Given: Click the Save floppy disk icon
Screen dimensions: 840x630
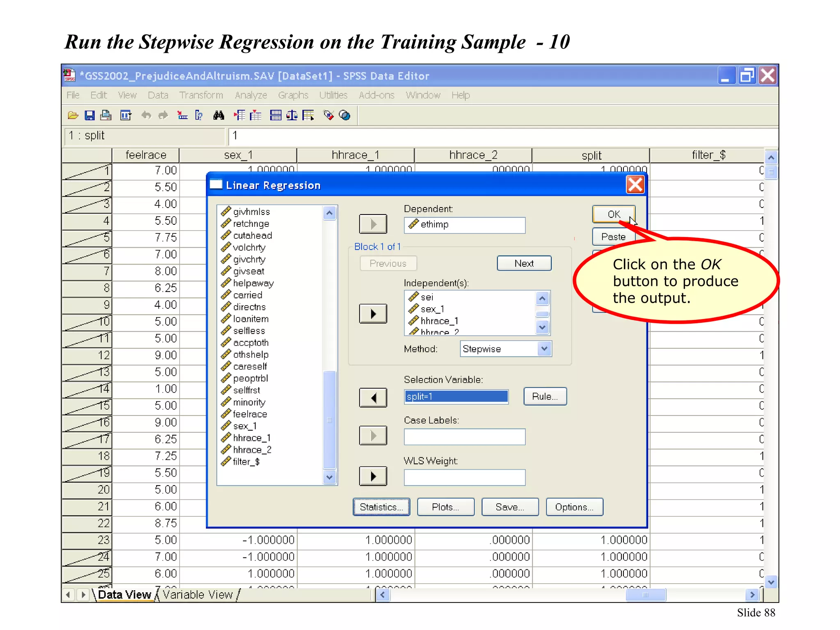Looking at the screenshot, I should point(89,116).
